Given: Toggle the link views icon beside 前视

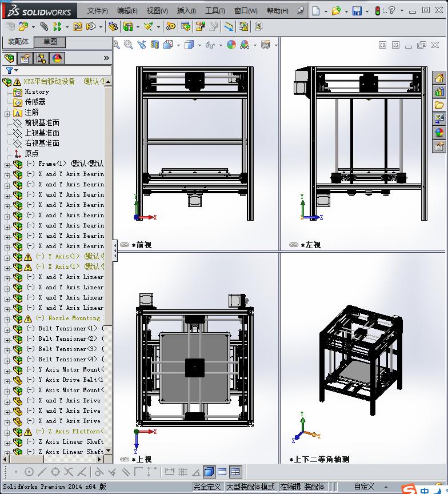Looking at the screenshot, I should 125,245.
